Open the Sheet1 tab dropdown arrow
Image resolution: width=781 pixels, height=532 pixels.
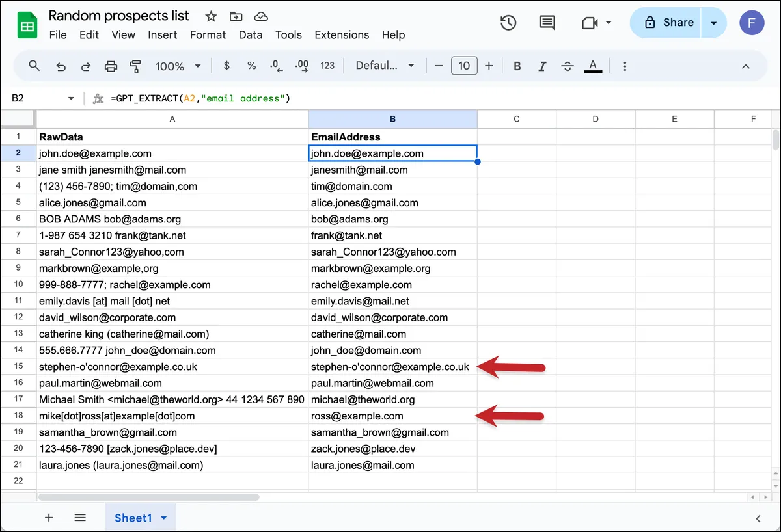click(164, 518)
